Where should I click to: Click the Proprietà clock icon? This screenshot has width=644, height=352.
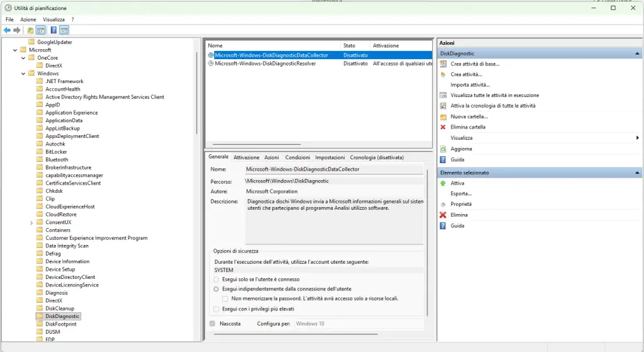[443, 205]
